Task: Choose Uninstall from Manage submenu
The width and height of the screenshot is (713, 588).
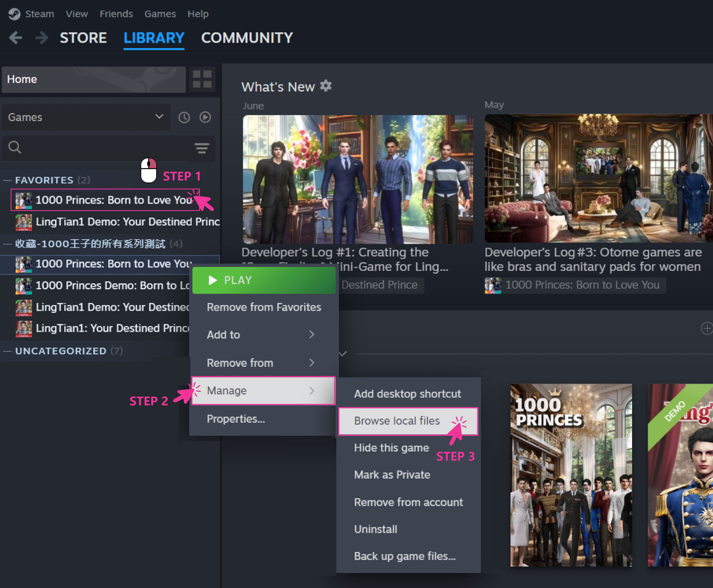Action: click(409, 529)
